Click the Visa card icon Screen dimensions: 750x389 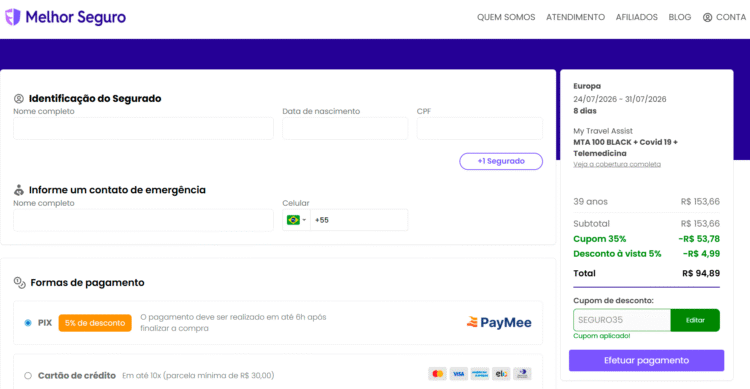(458, 374)
